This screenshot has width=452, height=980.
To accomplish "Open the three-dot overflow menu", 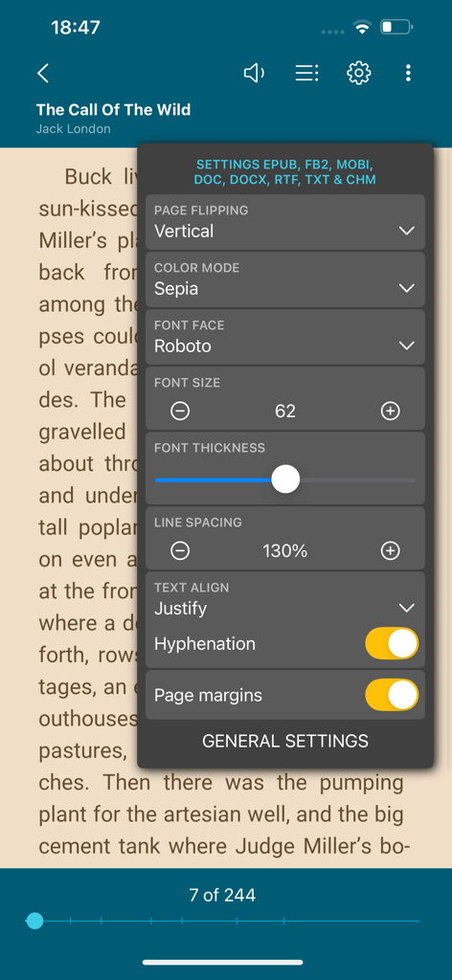I will (408, 73).
